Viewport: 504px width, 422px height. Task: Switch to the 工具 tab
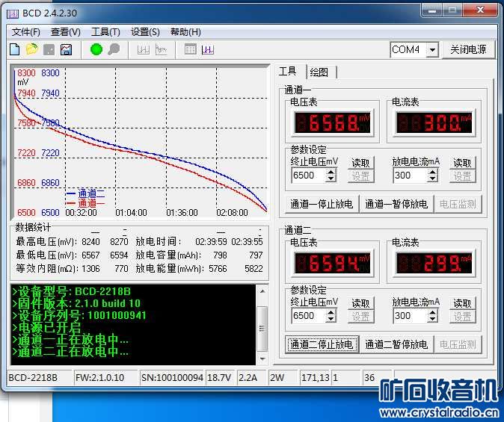pyautogui.click(x=288, y=71)
